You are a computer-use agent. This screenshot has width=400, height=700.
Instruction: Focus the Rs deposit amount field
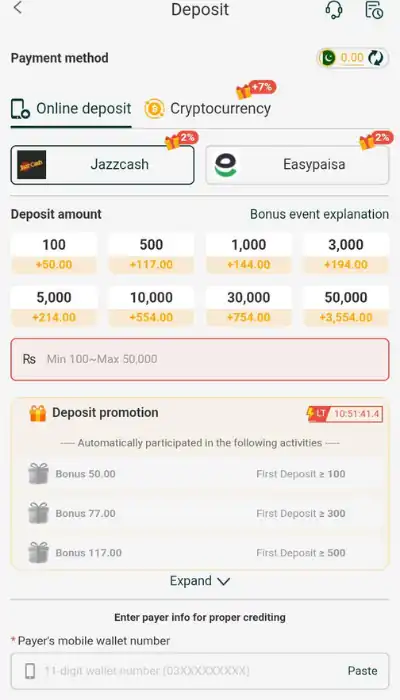pos(200,359)
